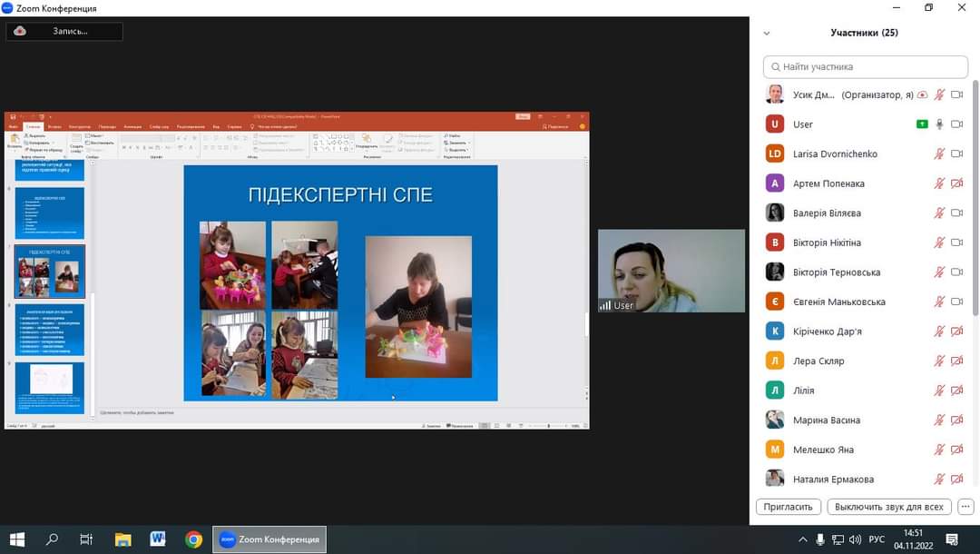The image size is (980, 554).
Task: Unmute participant Євгенія Маньковська
Action: (x=940, y=302)
